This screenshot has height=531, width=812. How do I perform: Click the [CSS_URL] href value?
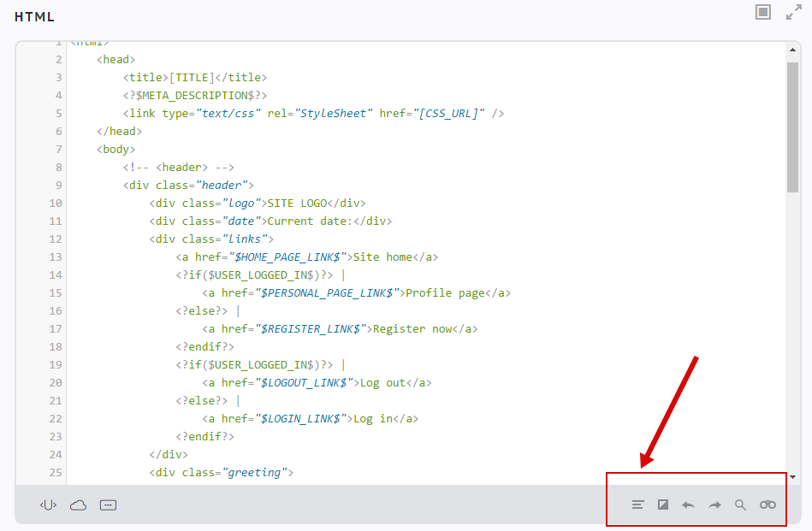point(453,113)
